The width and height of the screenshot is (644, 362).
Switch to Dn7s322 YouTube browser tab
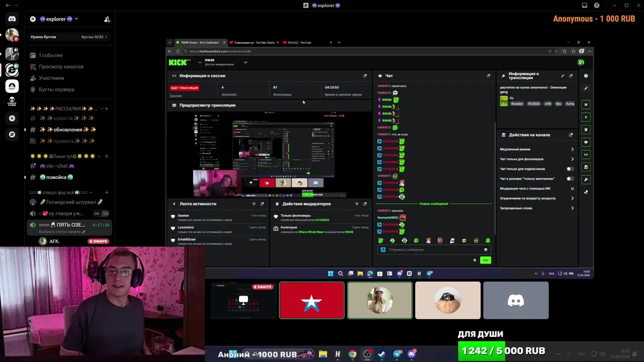click(x=307, y=42)
